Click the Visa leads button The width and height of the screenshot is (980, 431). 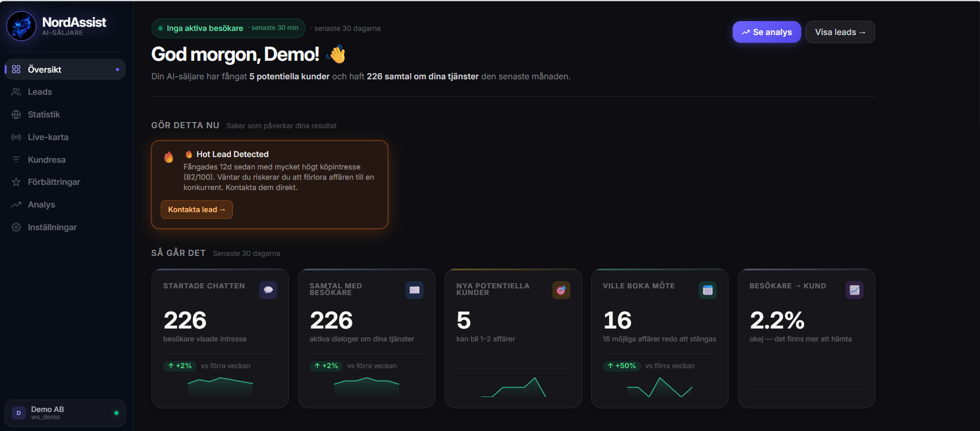840,32
